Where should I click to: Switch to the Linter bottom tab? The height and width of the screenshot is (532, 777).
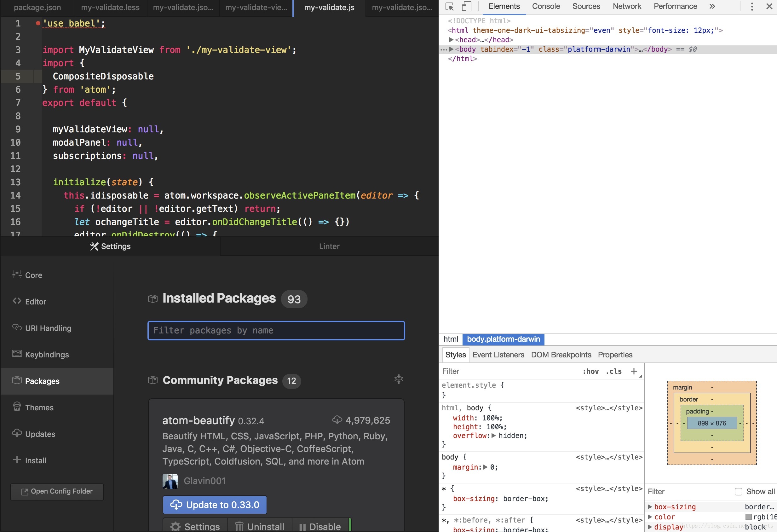[x=329, y=246]
